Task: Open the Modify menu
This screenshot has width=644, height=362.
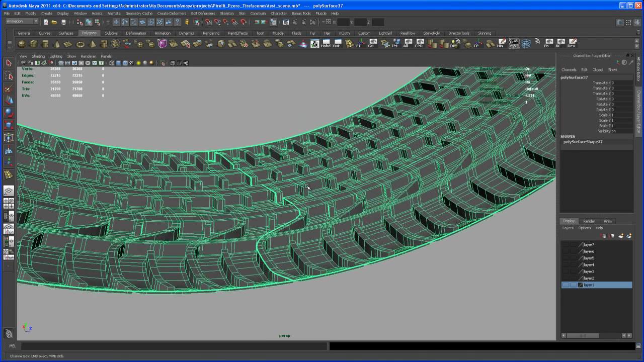Action: [31, 14]
